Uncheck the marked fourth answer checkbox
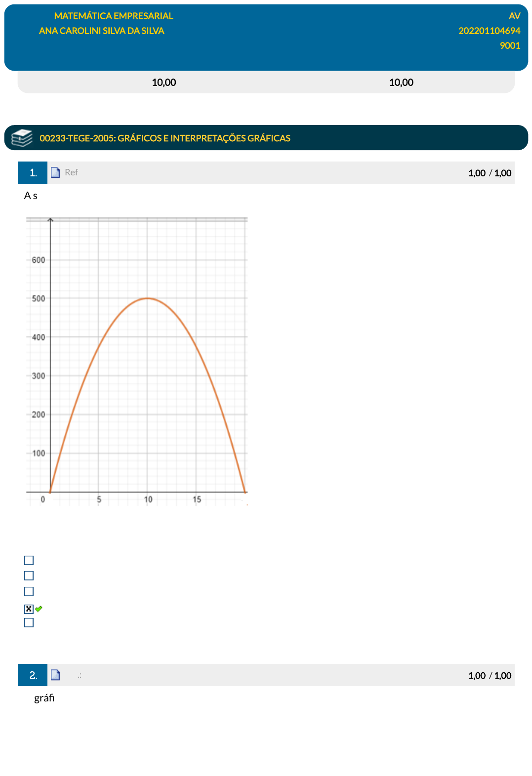Viewport: 532px width, 776px height. 29,609
